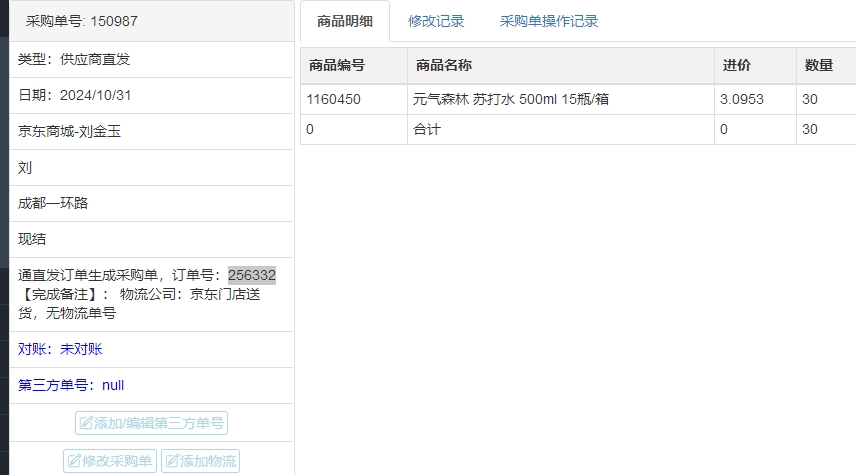Viewport: 856px width, 475px height.
Task: Click the 修改采购单 button
Action: coord(110,461)
